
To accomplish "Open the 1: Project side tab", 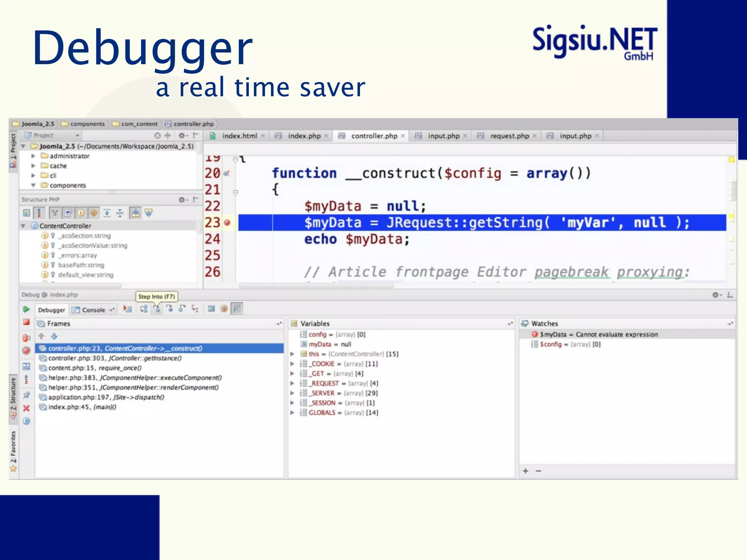I will 13,151.
